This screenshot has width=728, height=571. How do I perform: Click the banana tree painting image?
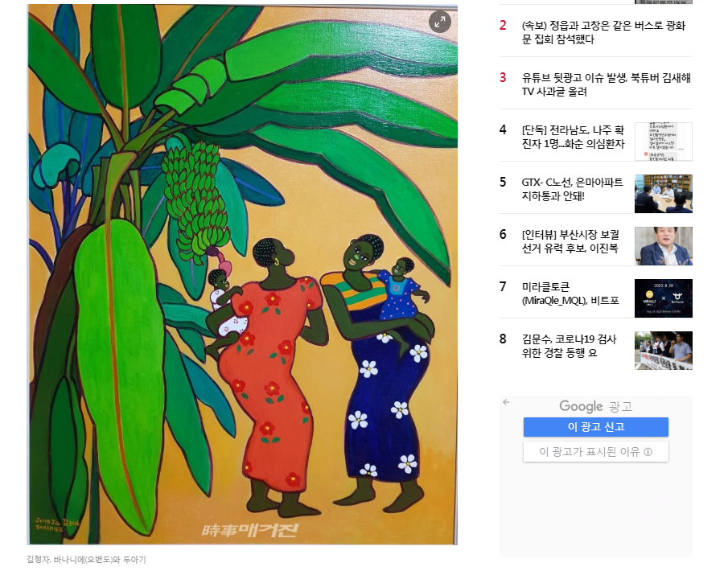click(x=242, y=274)
